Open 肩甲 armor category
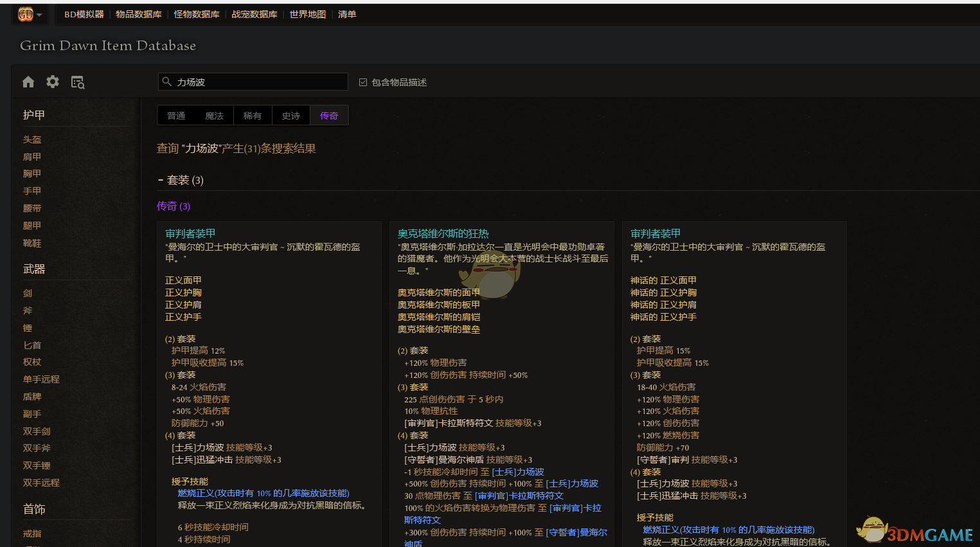980x547 pixels. 32,157
